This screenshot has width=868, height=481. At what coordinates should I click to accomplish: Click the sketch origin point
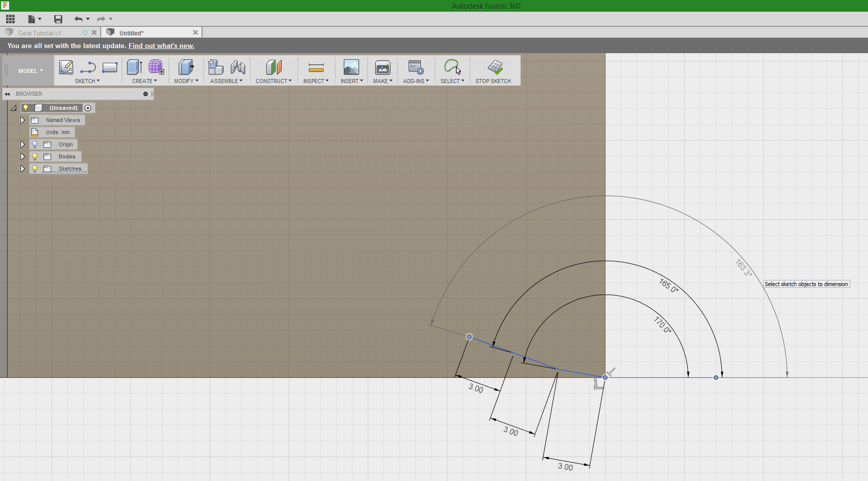(605, 377)
